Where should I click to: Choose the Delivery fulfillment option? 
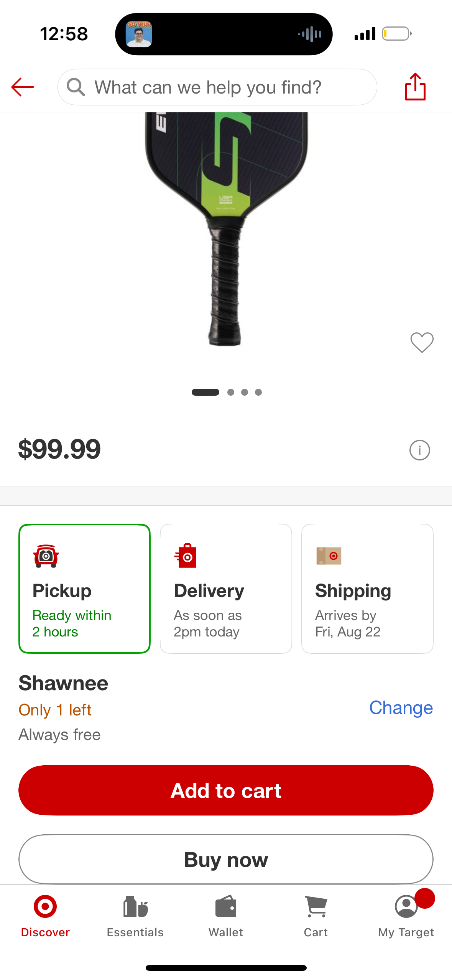click(x=226, y=589)
